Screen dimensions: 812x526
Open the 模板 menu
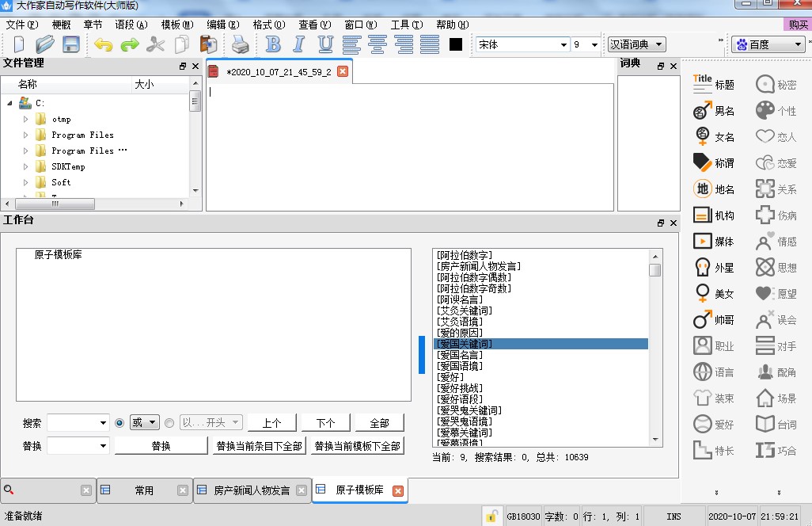click(x=176, y=25)
